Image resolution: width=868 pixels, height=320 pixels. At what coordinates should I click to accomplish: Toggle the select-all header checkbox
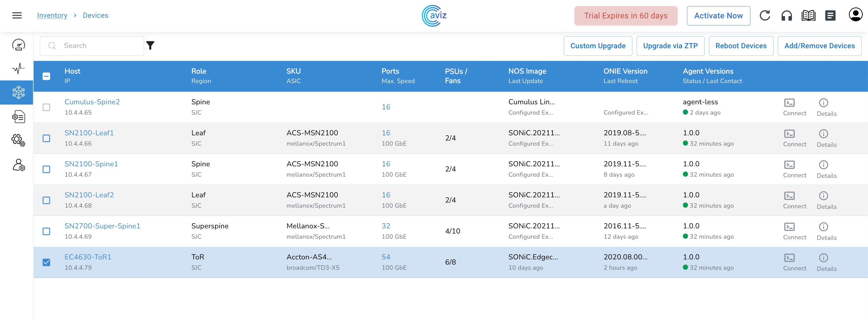click(46, 76)
